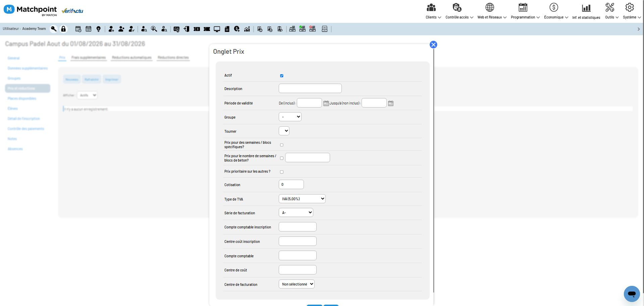
Task: Click the magnifier over person icon
Action: [x=154, y=29]
